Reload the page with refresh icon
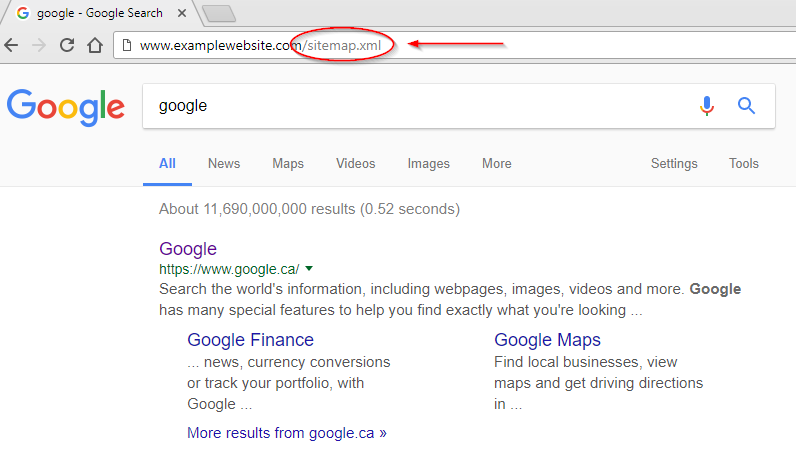The height and width of the screenshot is (461, 796). click(67, 45)
